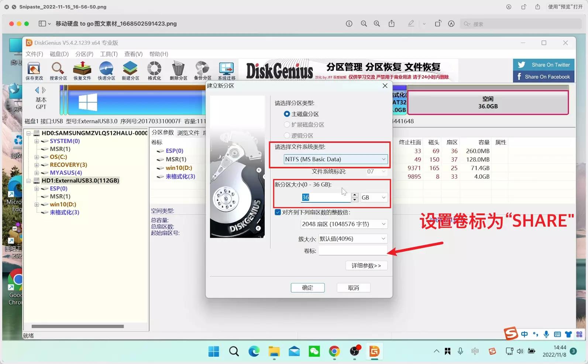Image resolution: width=588 pixels, height=364 pixels.
Task: Launch Microsoft Edge from taskbar
Action: (254, 351)
